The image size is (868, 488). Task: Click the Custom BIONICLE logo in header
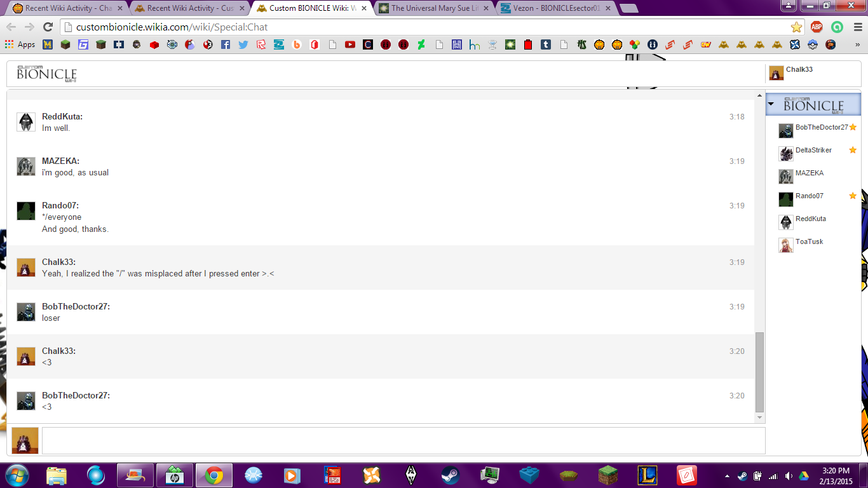[x=46, y=73]
